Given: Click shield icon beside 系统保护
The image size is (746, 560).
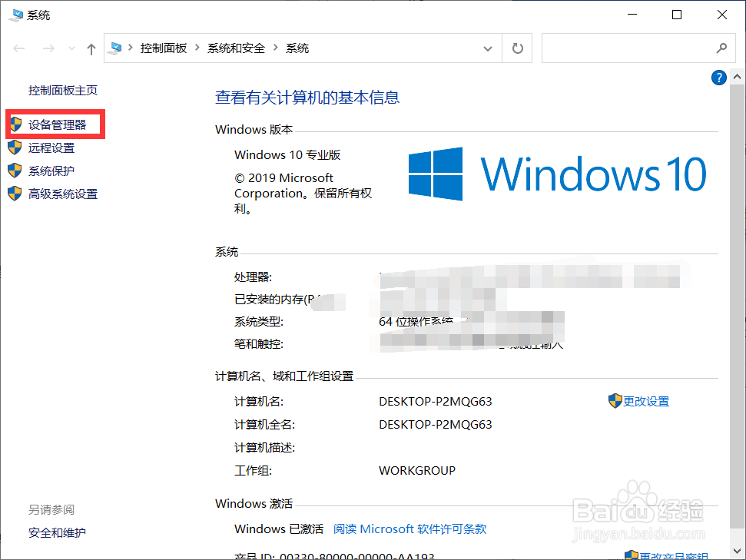Looking at the screenshot, I should 15,171.
